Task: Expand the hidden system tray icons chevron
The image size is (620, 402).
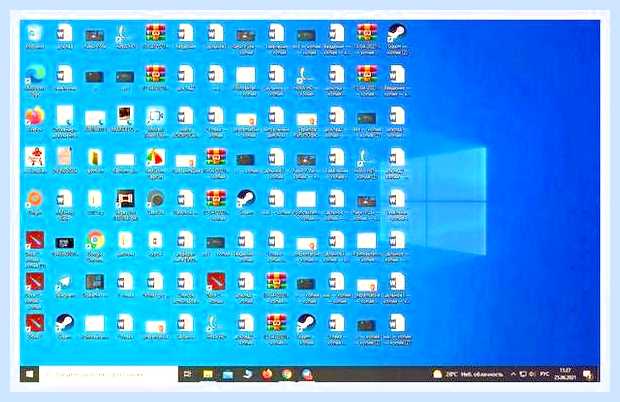Action: pyautogui.click(x=513, y=374)
